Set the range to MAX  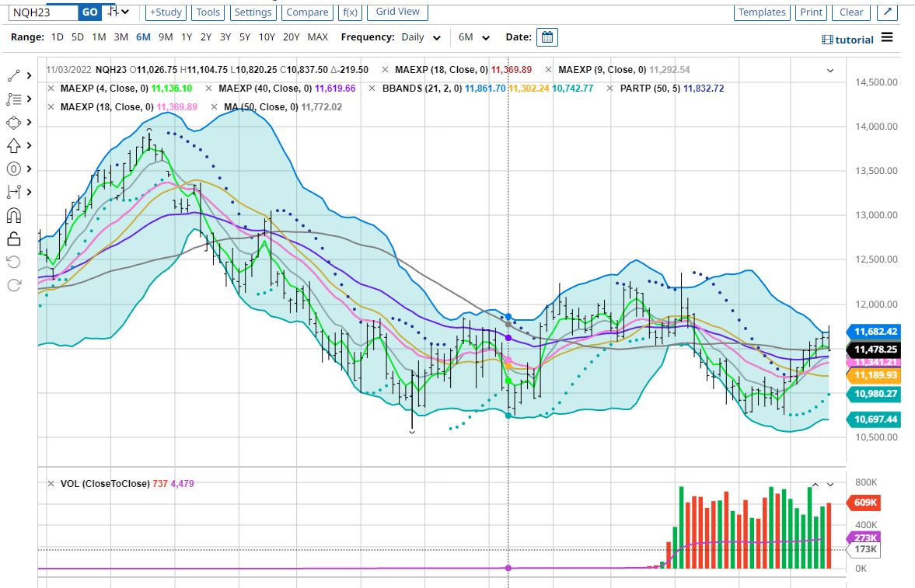[x=317, y=37]
